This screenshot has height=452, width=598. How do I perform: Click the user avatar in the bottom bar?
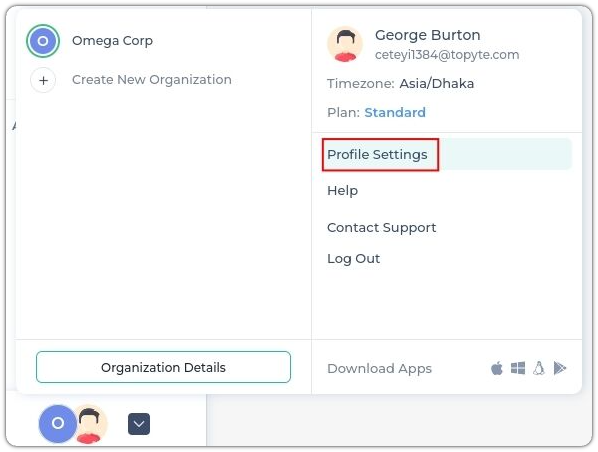[90, 424]
